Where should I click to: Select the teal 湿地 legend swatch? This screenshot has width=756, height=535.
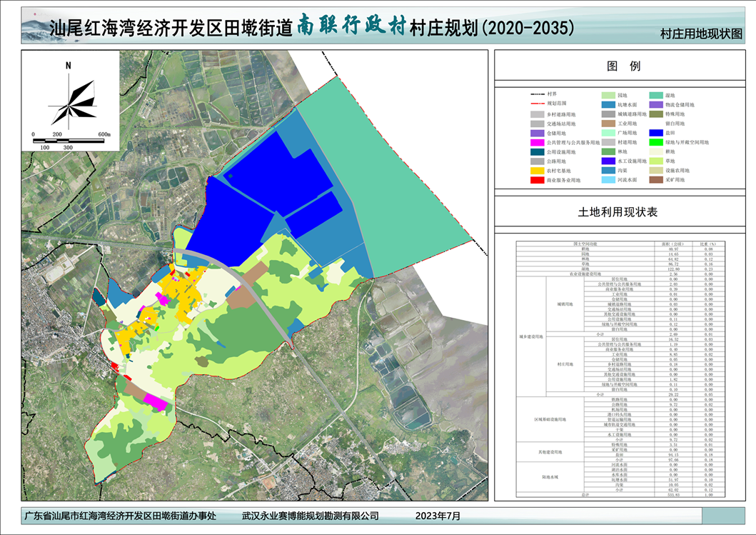pyautogui.click(x=656, y=96)
